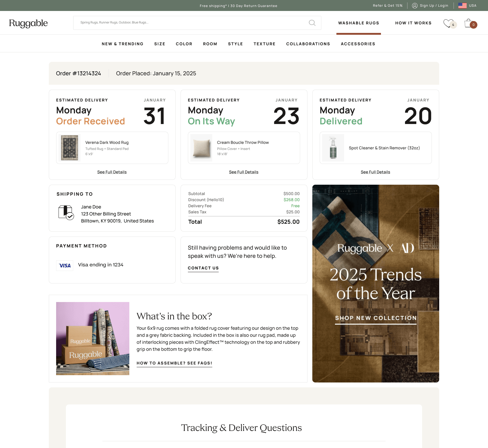Open Size menu
This screenshot has width=488, height=448.
pyautogui.click(x=160, y=44)
